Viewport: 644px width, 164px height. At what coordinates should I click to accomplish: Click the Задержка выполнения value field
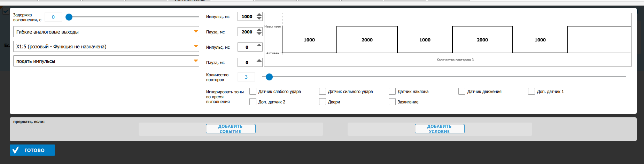53,17
